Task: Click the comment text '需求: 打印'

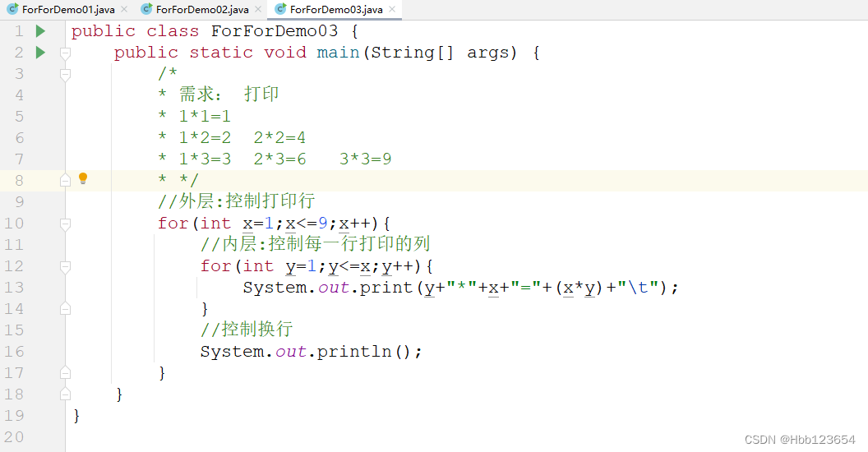Action: [229, 94]
